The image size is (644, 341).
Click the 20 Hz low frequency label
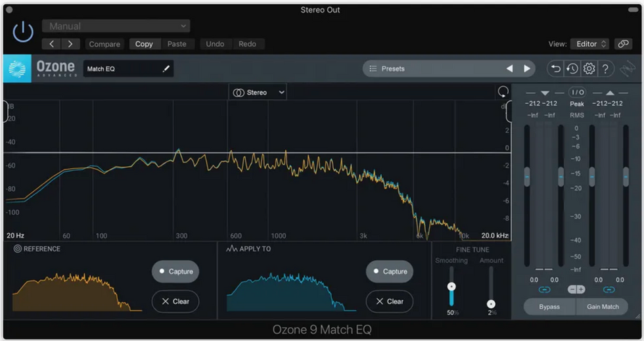click(15, 235)
